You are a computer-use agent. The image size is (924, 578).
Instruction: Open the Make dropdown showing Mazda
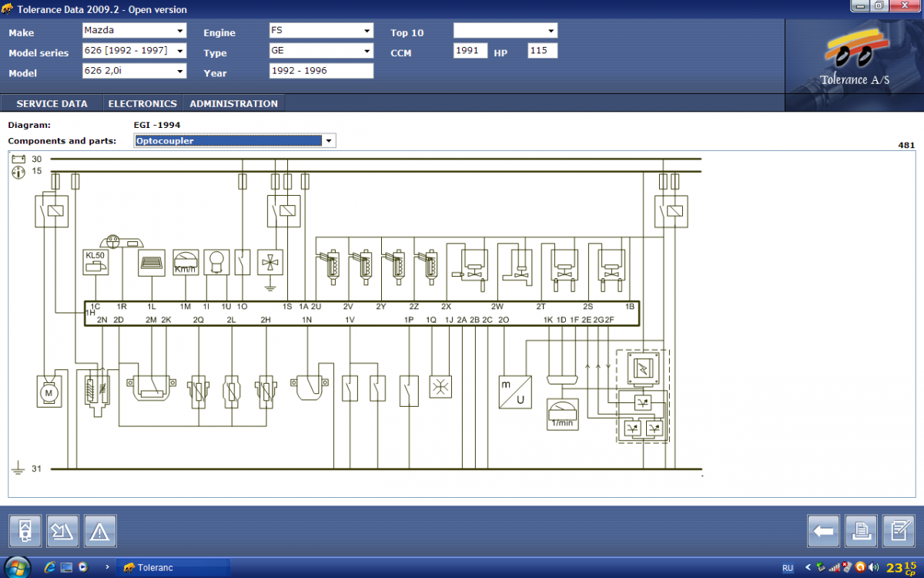point(134,31)
